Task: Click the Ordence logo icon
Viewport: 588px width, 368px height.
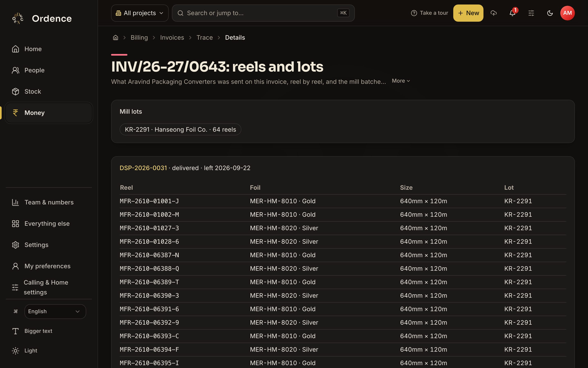Action: tap(18, 18)
